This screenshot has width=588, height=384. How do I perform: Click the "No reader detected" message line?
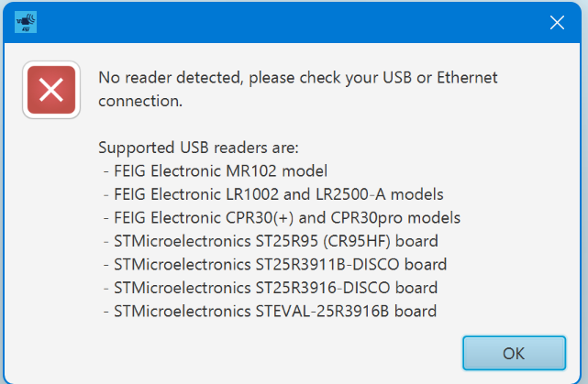click(x=297, y=78)
